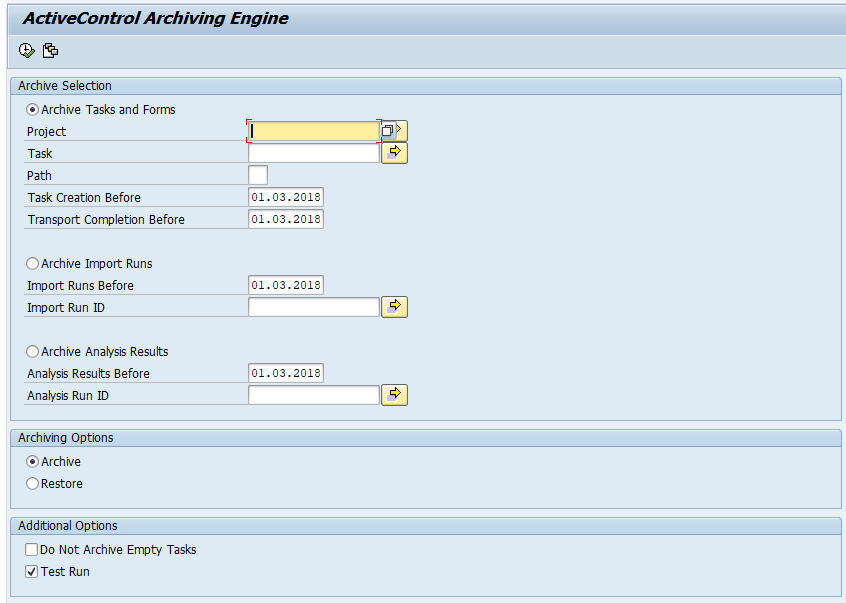Click the Execute clock icon in toolbar
Screen dimensions: 846x603
coord(27,50)
